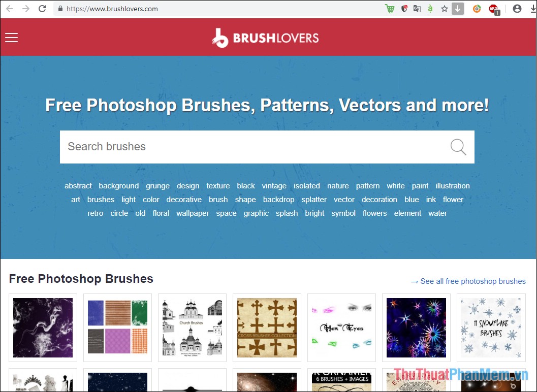
Task: Open the Google Translate extension icon
Action: (417, 9)
